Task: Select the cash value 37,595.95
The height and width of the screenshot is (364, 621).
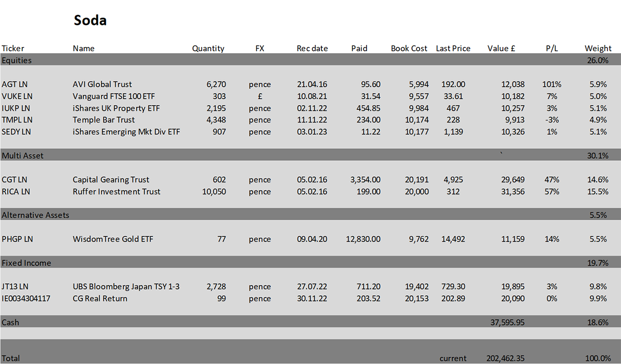Action: (x=508, y=323)
